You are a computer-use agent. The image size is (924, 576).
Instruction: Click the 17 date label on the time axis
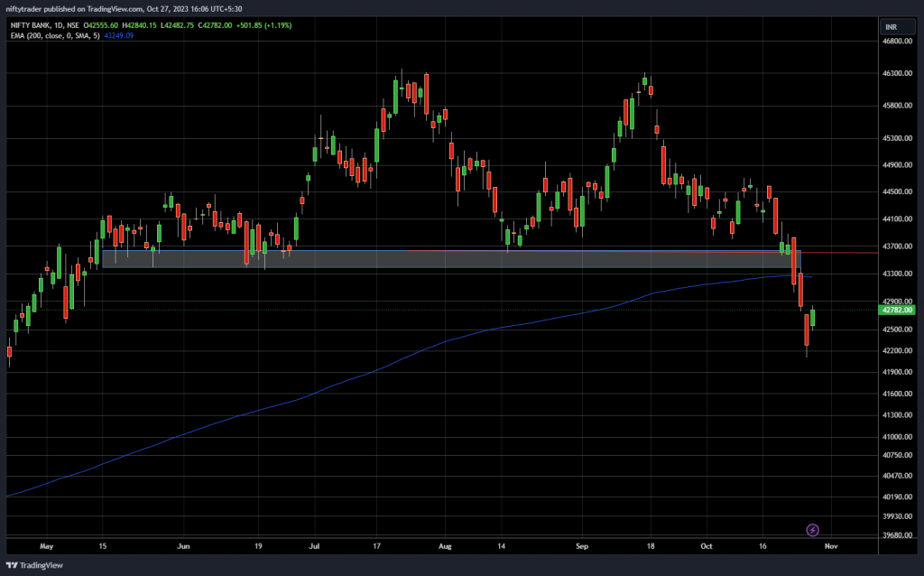376,546
